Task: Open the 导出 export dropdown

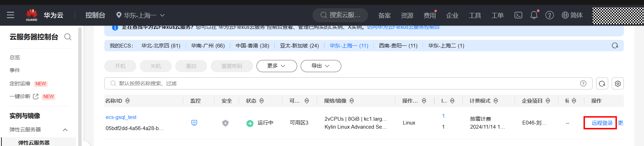Action: click(x=320, y=66)
